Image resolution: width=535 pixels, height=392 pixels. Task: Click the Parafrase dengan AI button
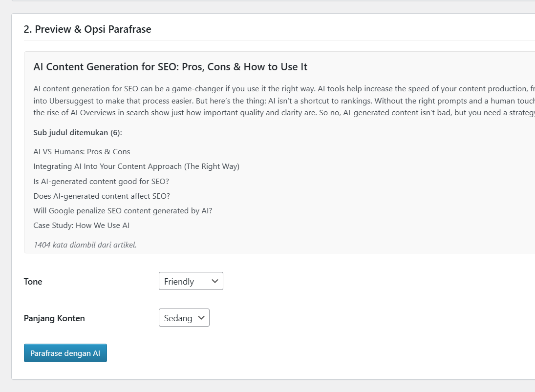[x=65, y=353]
